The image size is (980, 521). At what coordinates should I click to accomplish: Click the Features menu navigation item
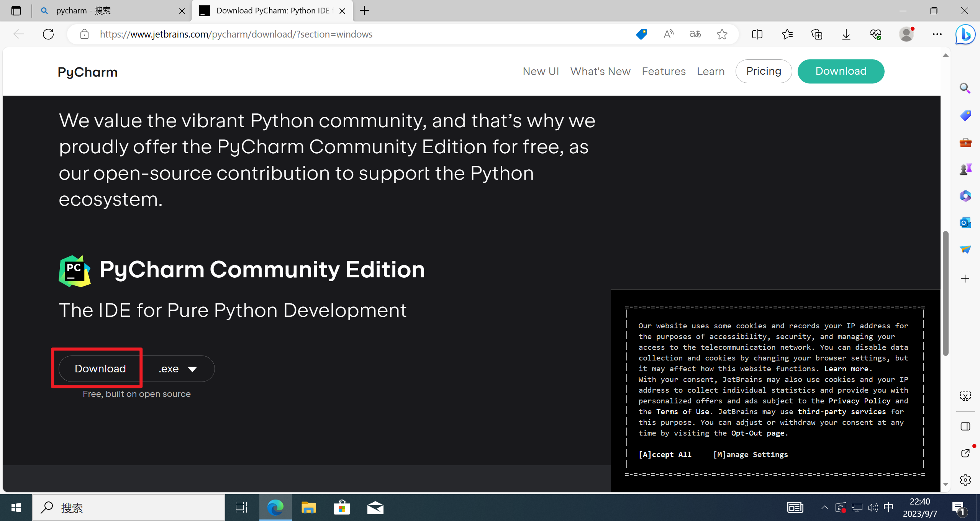tap(663, 71)
